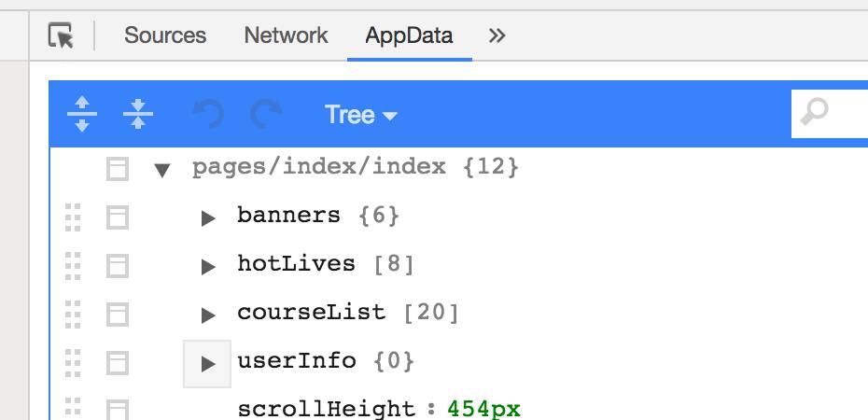Select the banners field name
Viewport: 868px width, 420px height.
(x=288, y=215)
